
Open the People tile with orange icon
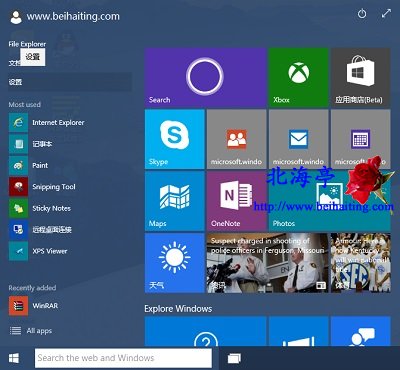click(x=236, y=139)
